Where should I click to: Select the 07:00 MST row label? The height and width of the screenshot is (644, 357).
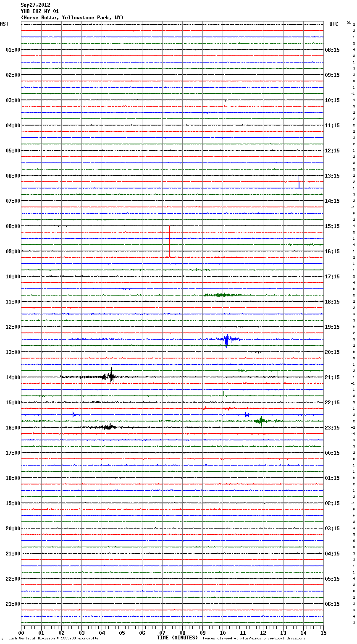pyautogui.click(x=13, y=201)
